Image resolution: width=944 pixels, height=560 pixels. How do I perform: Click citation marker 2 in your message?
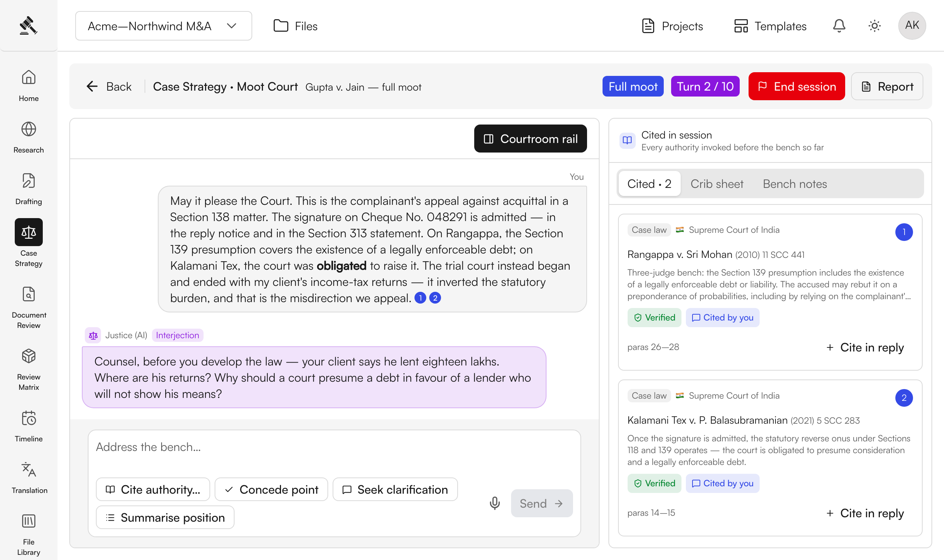click(x=435, y=298)
